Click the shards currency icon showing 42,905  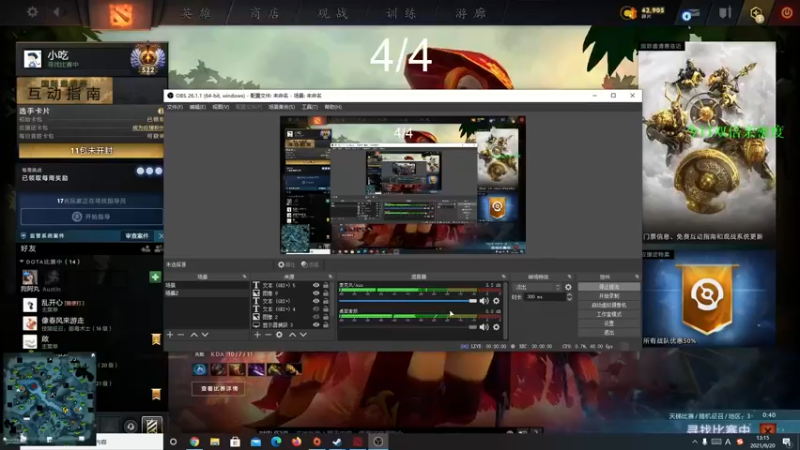click(629, 13)
